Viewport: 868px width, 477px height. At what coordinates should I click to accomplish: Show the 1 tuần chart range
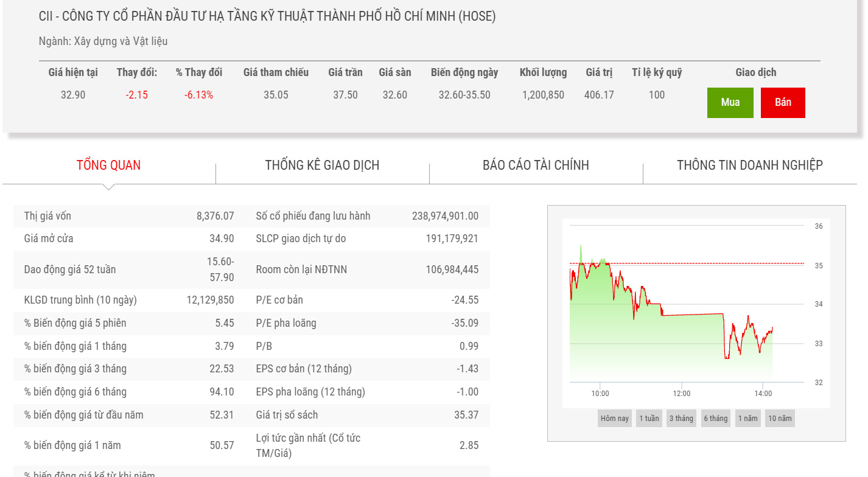[649, 419]
